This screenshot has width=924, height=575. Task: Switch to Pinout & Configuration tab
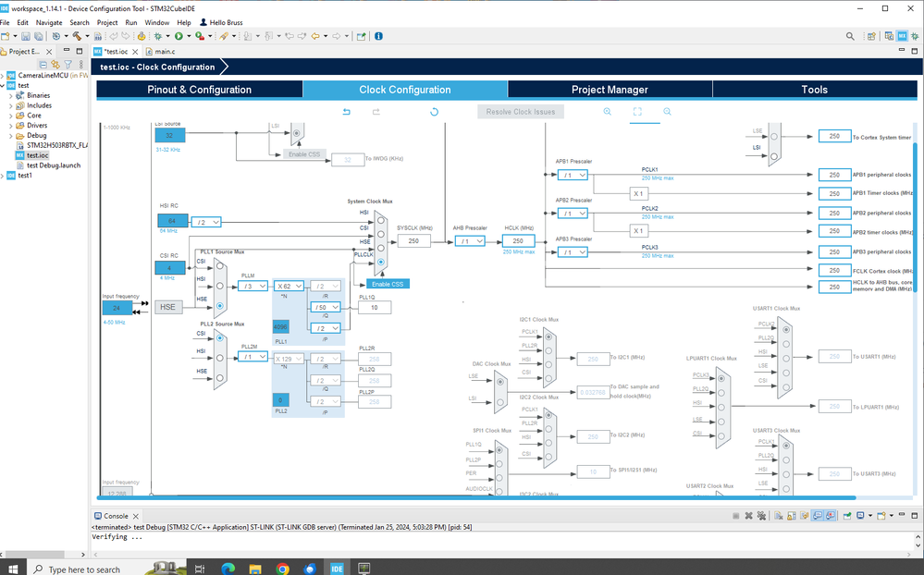(199, 90)
